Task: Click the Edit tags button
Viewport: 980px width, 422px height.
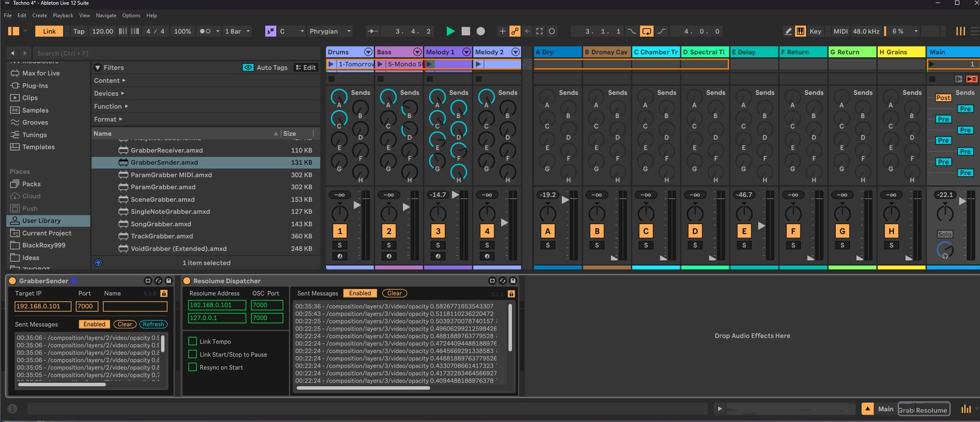Action: [x=306, y=67]
